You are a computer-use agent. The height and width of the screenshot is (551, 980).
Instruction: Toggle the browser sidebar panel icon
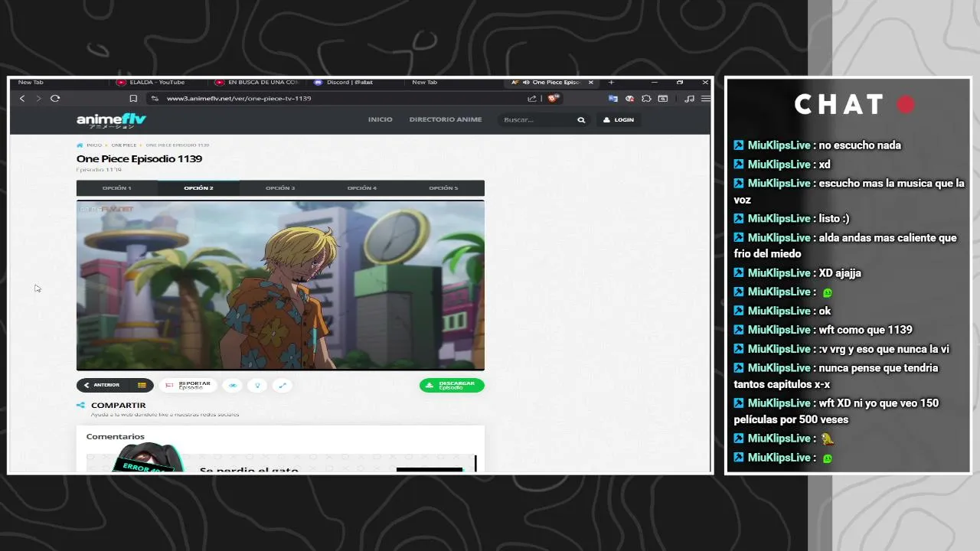point(663,99)
